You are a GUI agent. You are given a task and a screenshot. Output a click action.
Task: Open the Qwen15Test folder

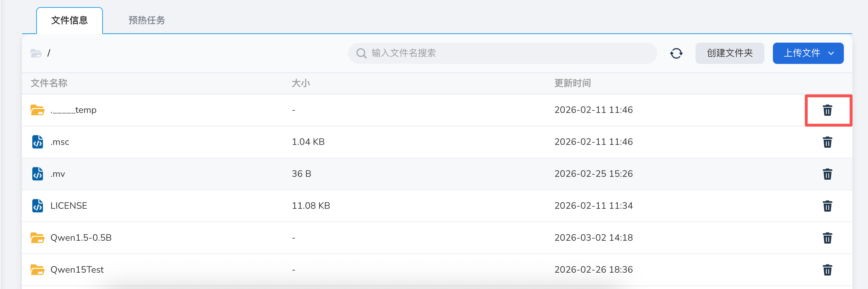tap(77, 269)
